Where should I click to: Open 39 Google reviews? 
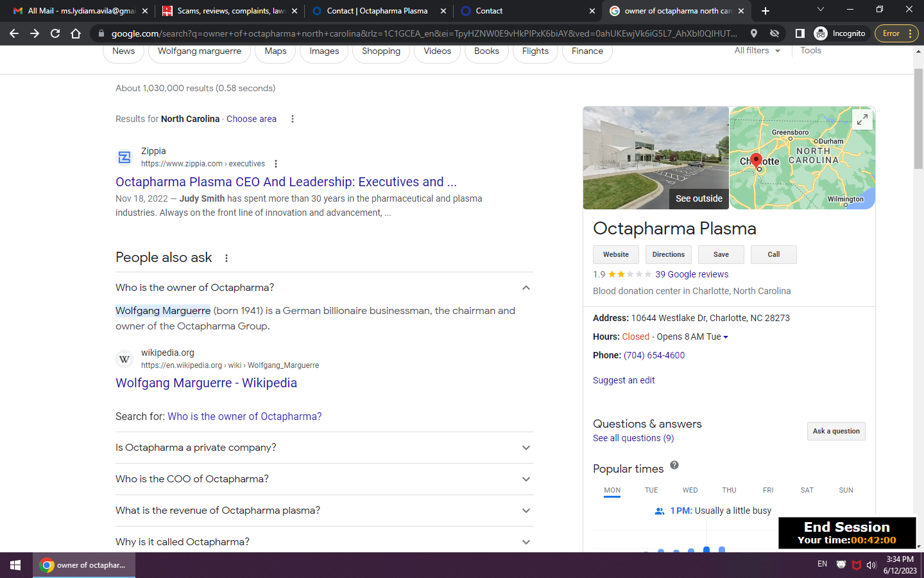coord(692,274)
